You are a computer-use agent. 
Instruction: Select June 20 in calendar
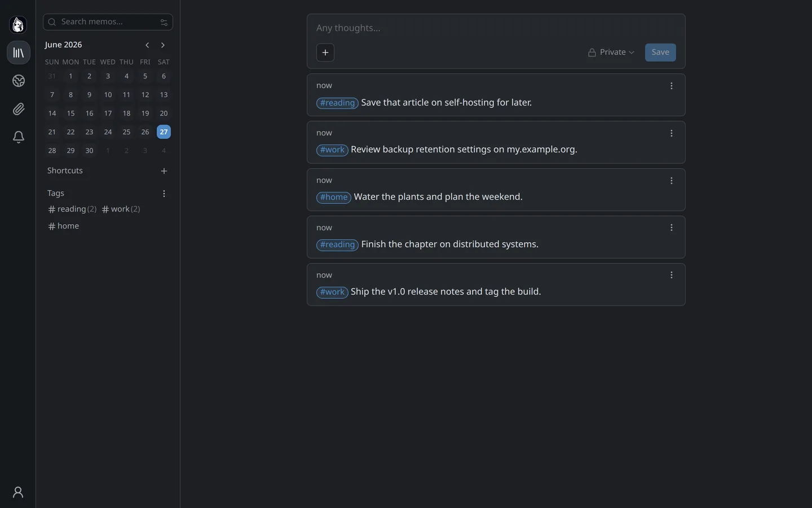164,113
